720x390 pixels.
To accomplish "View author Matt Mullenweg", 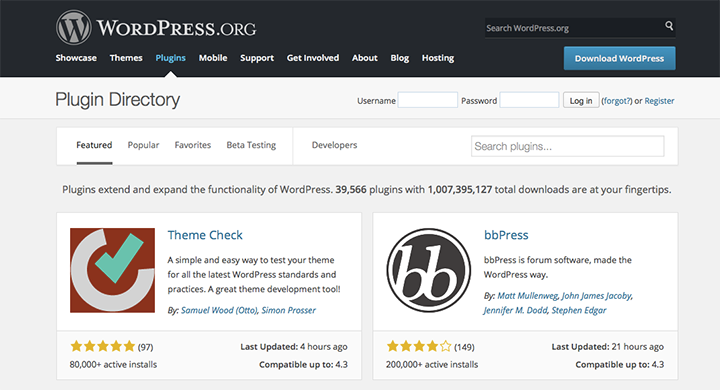I will (527, 296).
